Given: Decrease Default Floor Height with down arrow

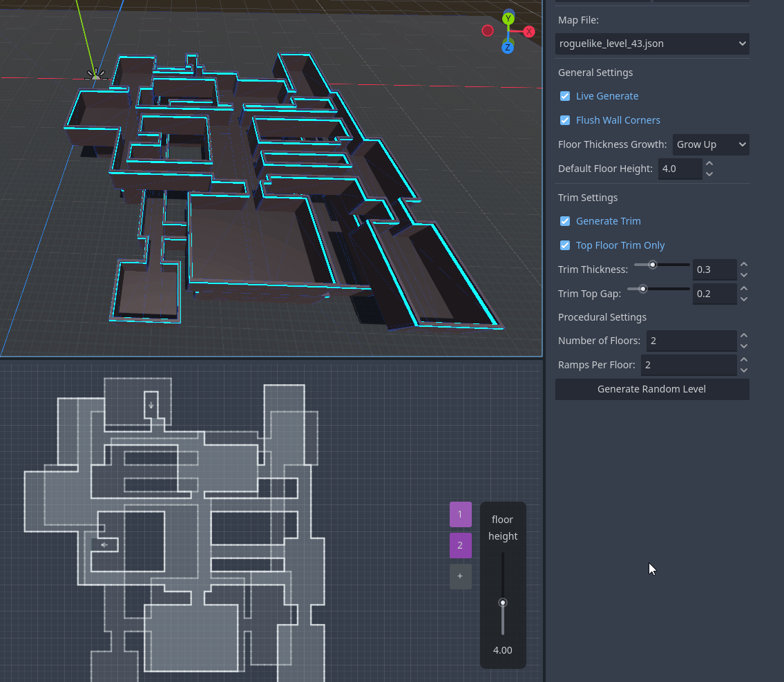Looking at the screenshot, I should click(x=709, y=174).
